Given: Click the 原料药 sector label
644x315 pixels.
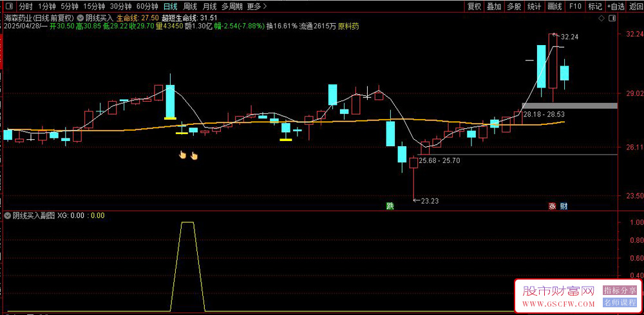Looking at the screenshot, I should pos(348,26).
